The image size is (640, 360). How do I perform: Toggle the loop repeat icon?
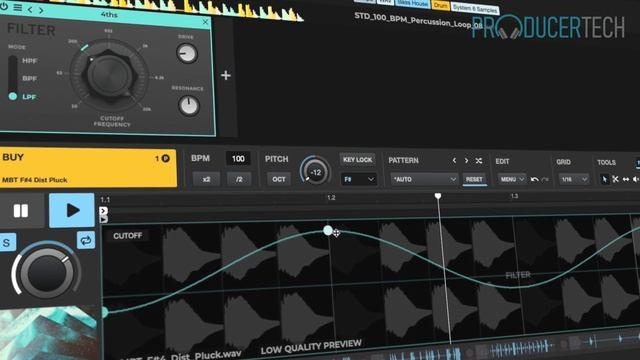tap(86, 240)
